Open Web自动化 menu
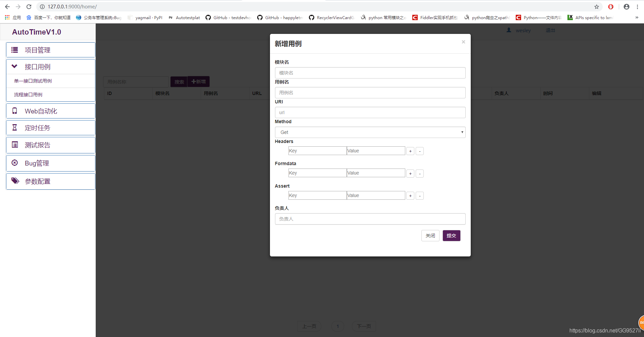Screen dimensions: 644x337 click(51, 111)
